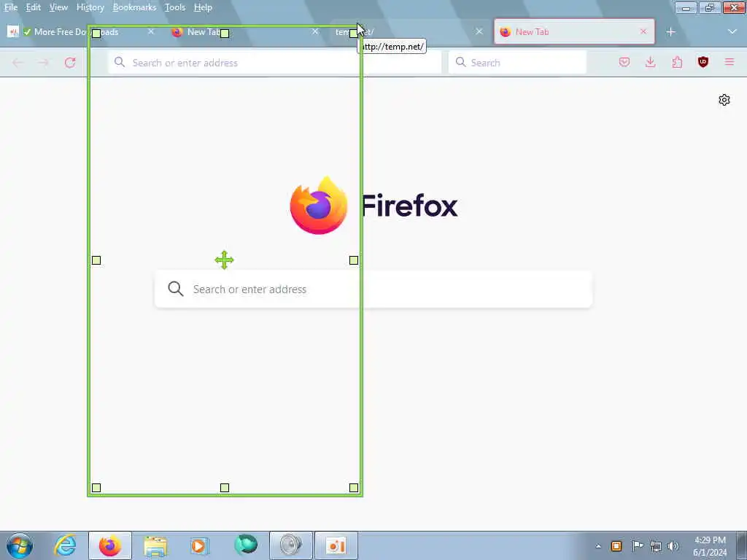Open the green globe taskbar app
The width and height of the screenshot is (747, 560).
pyautogui.click(x=246, y=545)
